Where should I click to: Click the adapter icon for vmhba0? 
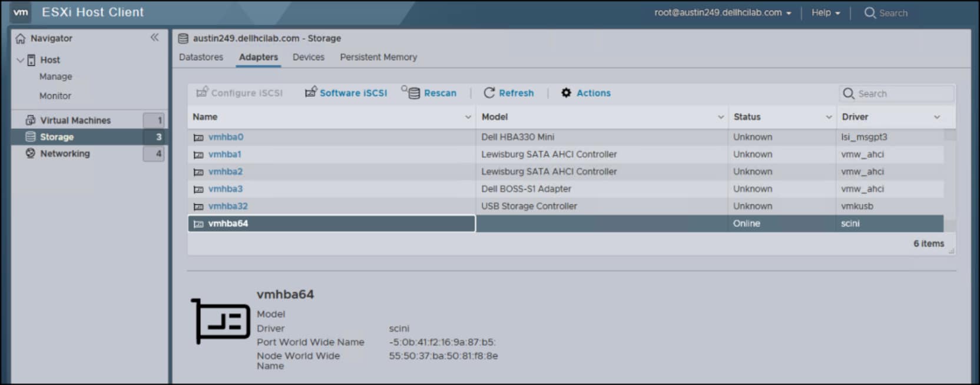coord(198,137)
